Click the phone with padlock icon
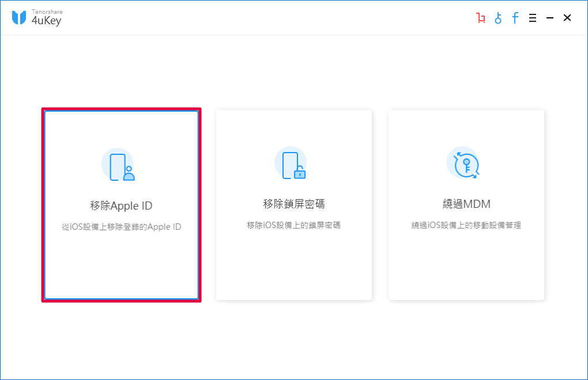Screen dimensions: 588x380 tap(291, 164)
